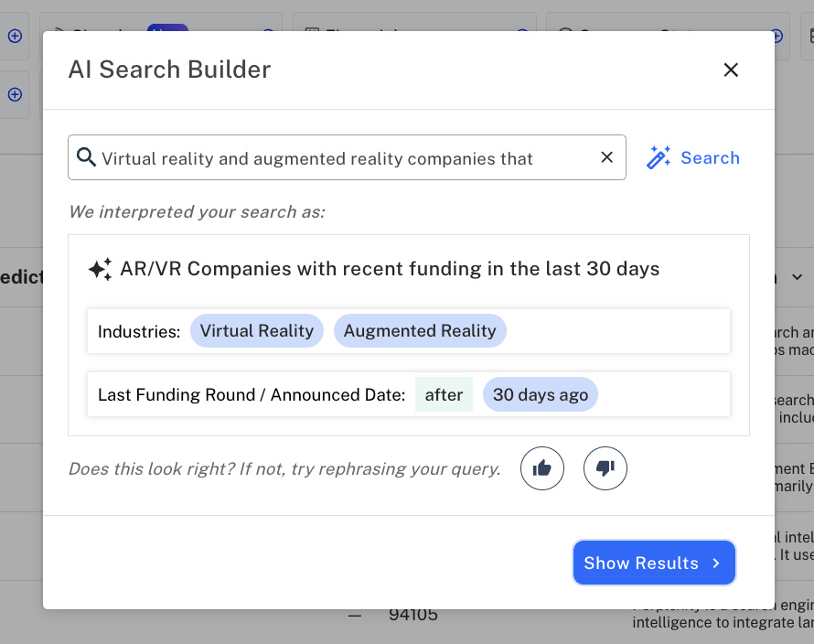The height and width of the screenshot is (644, 814).
Task: Give thumbs up feedback on interpretation
Action: tap(542, 468)
